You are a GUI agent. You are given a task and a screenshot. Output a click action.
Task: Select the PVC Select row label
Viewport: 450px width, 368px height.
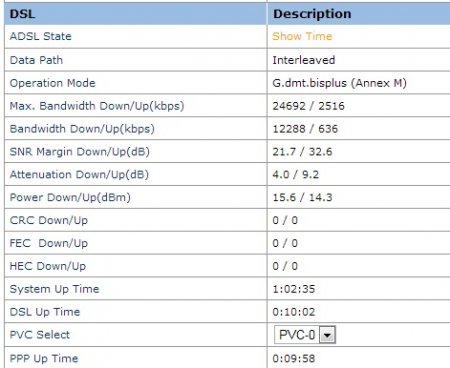[x=40, y=335]
